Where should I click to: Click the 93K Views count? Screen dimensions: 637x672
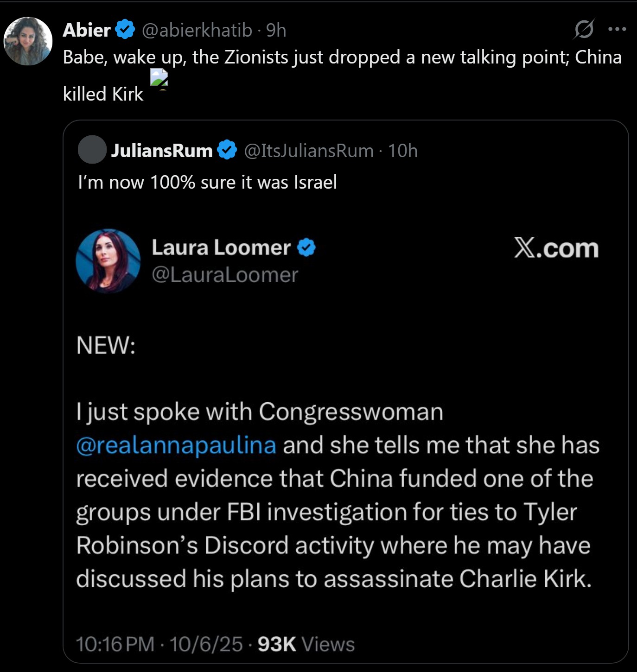[x=306, y=644]
